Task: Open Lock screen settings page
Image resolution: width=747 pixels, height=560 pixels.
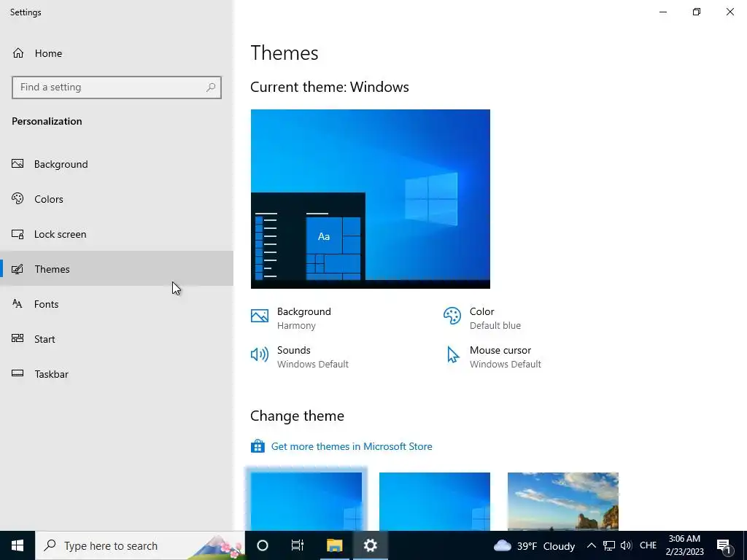Action: click(117, 234)
